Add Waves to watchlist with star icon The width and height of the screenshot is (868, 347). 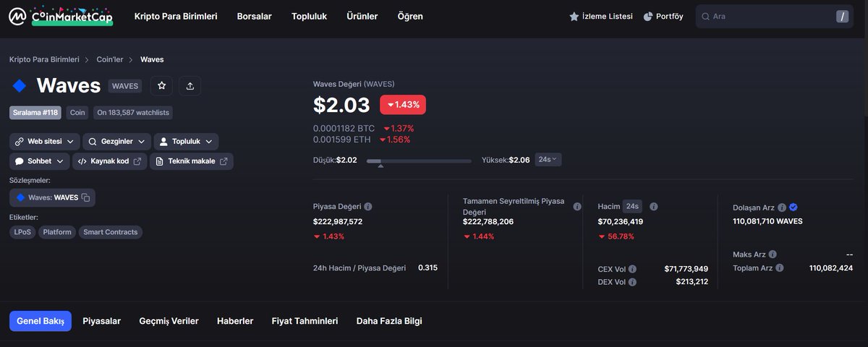click(161, 85)
